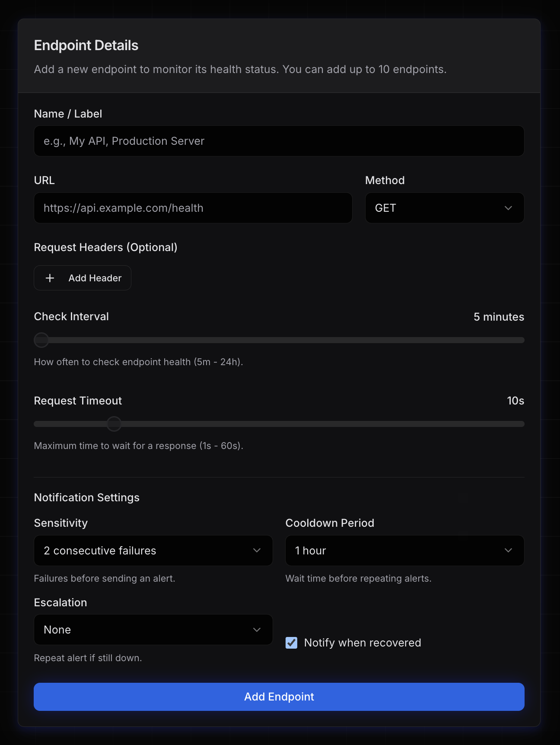Click the plus icon in Add Header
This screenshot has height=745, width=560.
tap(50, 278)
